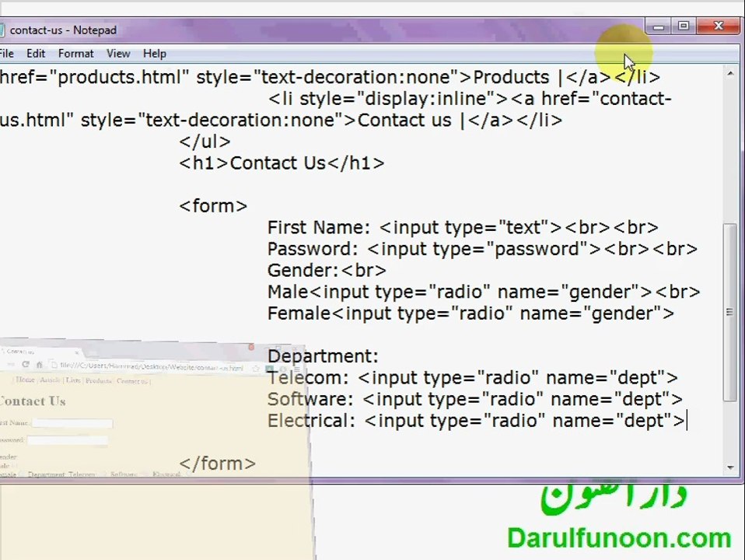The height and width of the screenshot is (560, 745).
Task: Click the Male radio input code line
Action: tap(484, 292)
